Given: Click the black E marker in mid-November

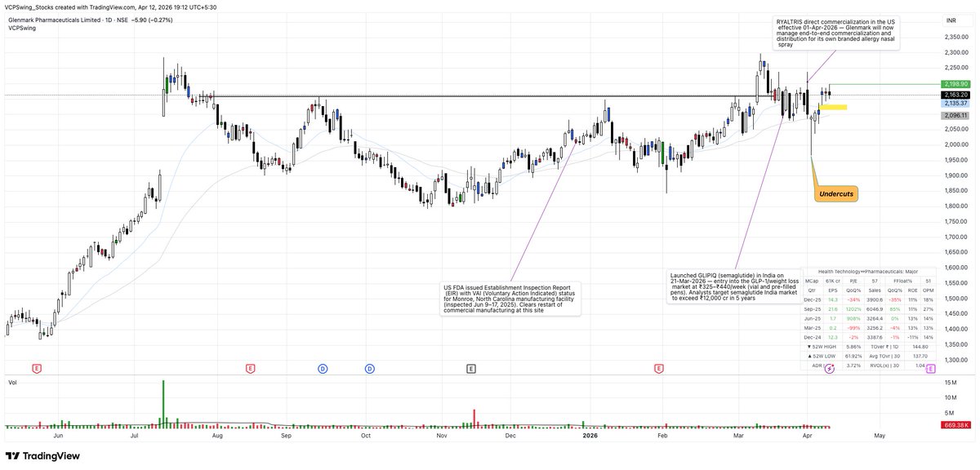Looking at the screenshot, I should (471, 369).
